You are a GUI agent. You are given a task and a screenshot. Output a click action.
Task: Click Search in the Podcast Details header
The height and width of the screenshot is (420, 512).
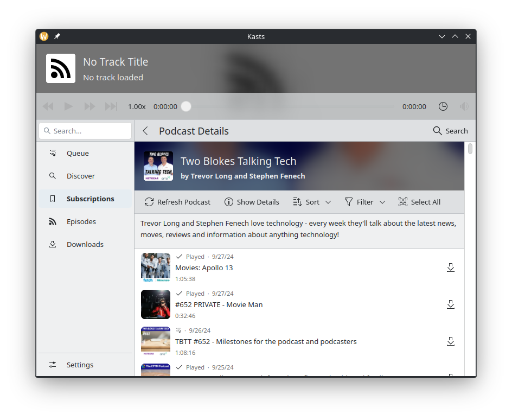tap(450, 131)
